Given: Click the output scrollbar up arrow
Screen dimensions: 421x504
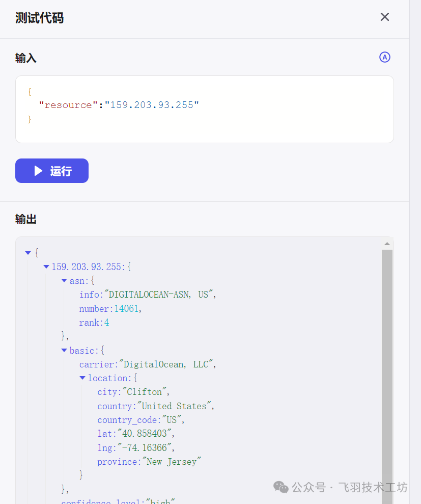Looking at the screenshot, I should coord(387,244).
